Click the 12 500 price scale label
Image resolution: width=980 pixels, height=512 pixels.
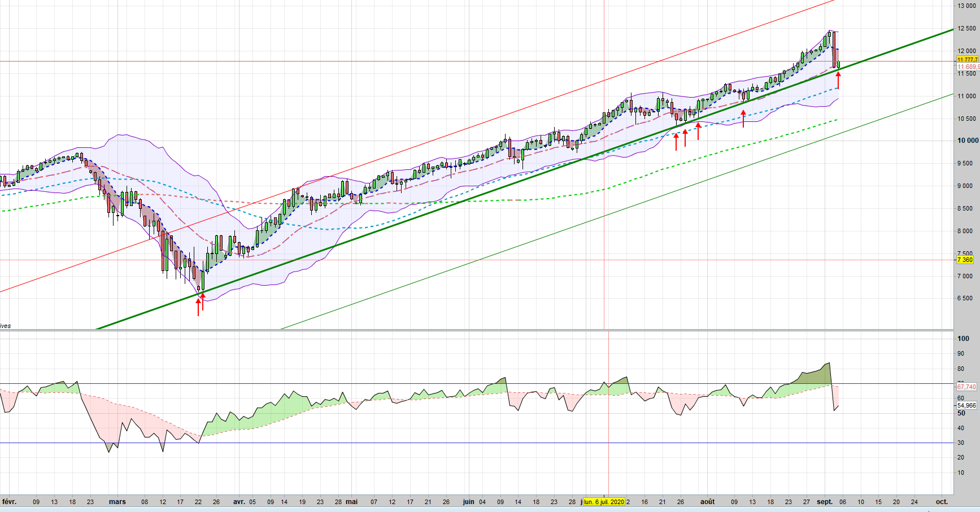966,28
